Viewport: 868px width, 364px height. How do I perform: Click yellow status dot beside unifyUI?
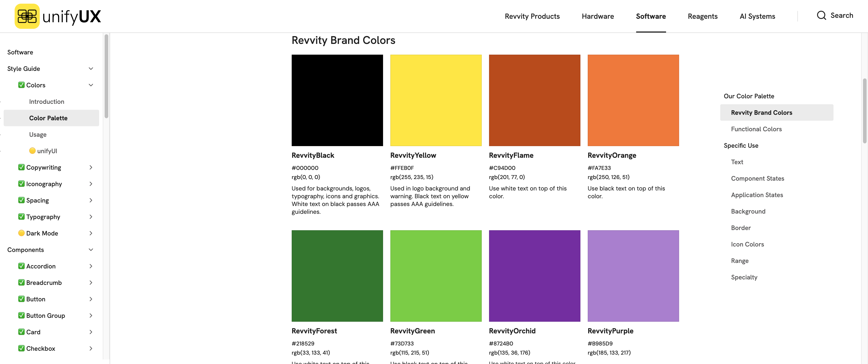(x=32, y=151)
